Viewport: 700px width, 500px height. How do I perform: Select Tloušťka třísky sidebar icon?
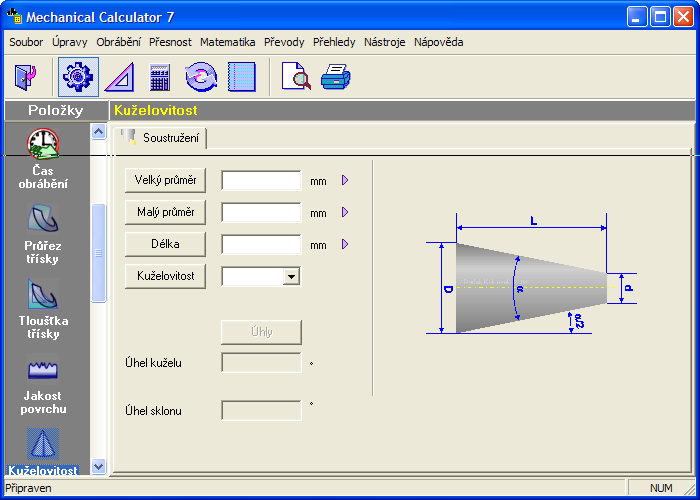(43, 294)
